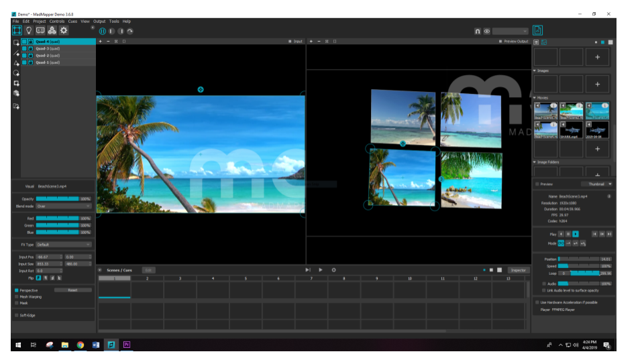Open the Blend mode dropdown
The image size is (644, 362).
coord(64,206)
